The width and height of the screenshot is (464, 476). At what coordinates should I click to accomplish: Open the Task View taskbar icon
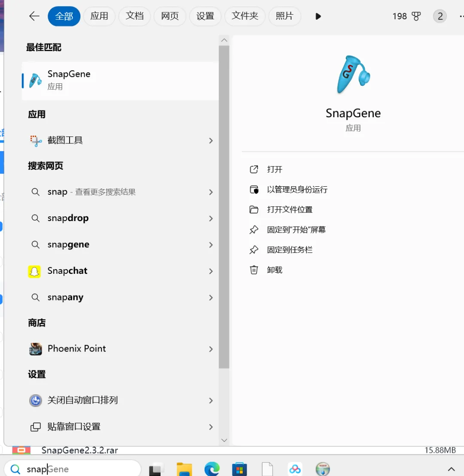tap(156, 470)
